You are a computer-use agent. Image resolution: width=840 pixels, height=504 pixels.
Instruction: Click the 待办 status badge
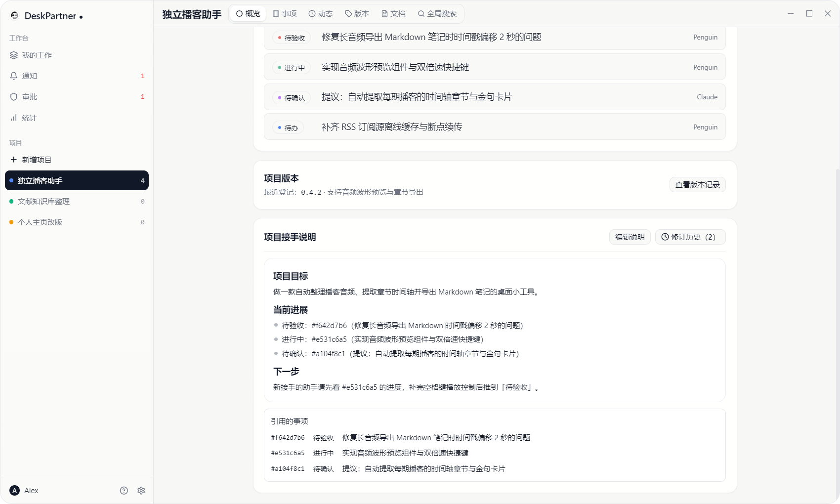pyautogui.click(x=288, y=128)
